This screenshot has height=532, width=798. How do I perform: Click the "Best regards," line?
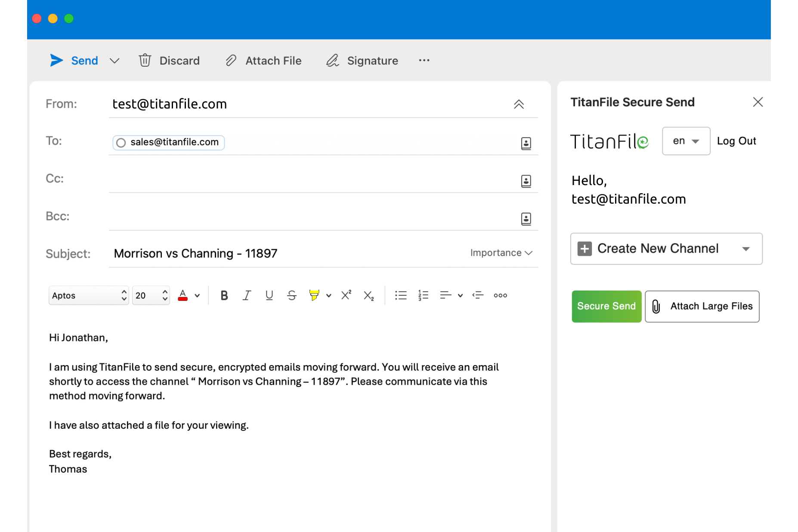pos(80,454)
